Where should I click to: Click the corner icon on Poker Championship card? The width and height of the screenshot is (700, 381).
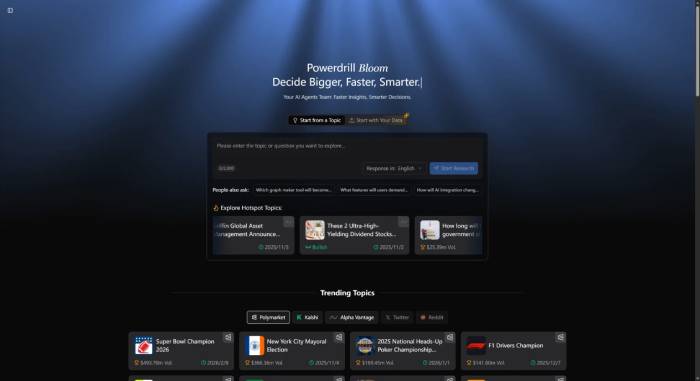(x=450, y=337)
